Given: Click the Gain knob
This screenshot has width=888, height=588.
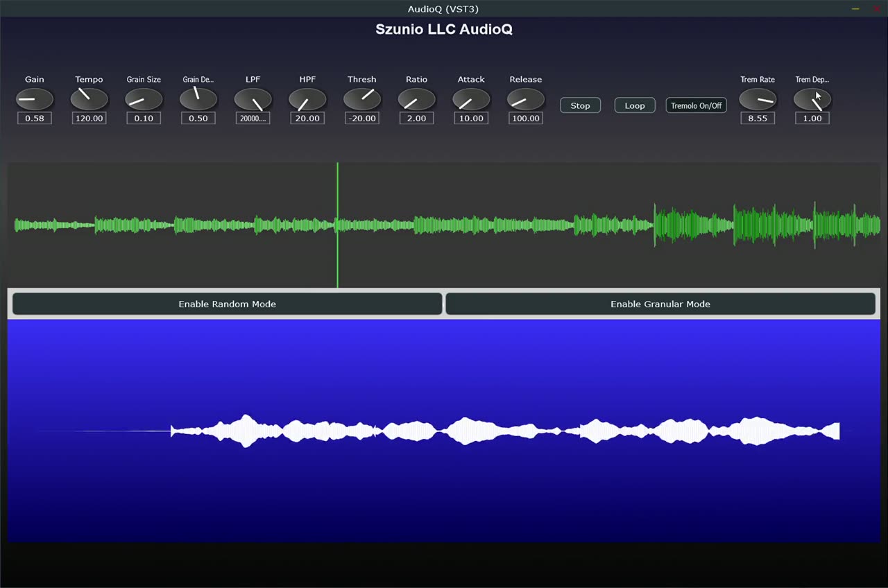Looking at the screenshot, I should [35, 99].
